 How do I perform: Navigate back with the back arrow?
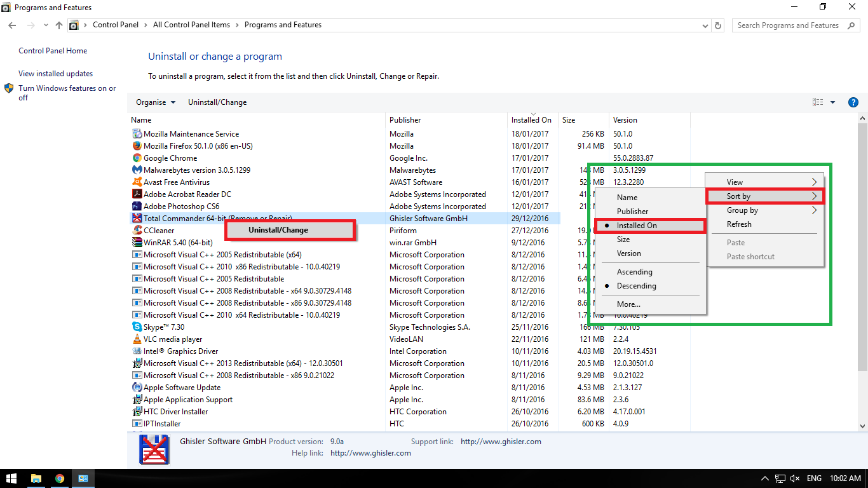(12, 25)
